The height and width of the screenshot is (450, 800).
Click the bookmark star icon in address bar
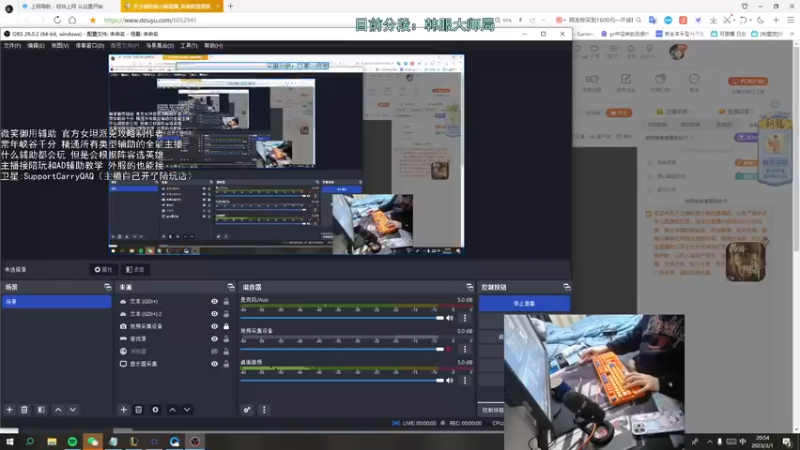[x=92, y=20]
